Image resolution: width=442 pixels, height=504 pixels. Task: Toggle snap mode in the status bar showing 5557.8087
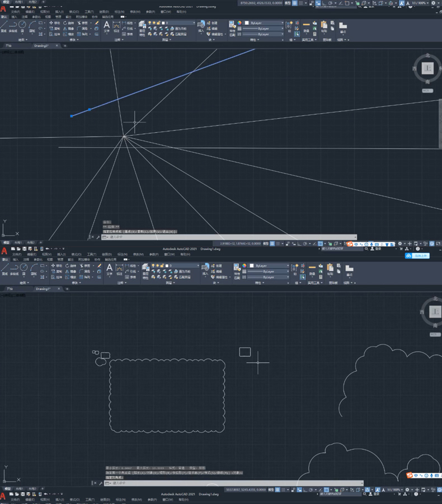coord(283,490)
